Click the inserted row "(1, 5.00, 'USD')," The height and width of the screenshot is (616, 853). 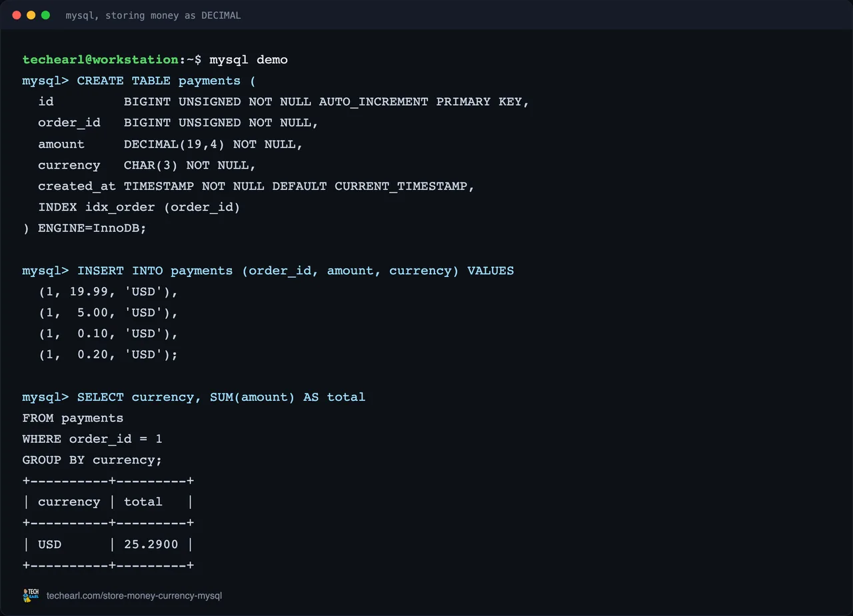[108, 313]
